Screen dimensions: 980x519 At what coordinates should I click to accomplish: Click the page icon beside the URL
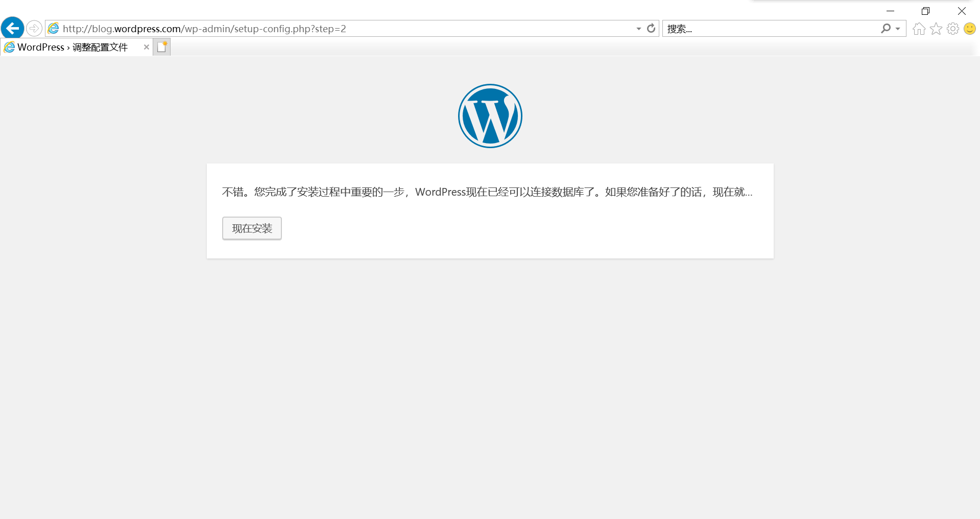coord(54,29)
